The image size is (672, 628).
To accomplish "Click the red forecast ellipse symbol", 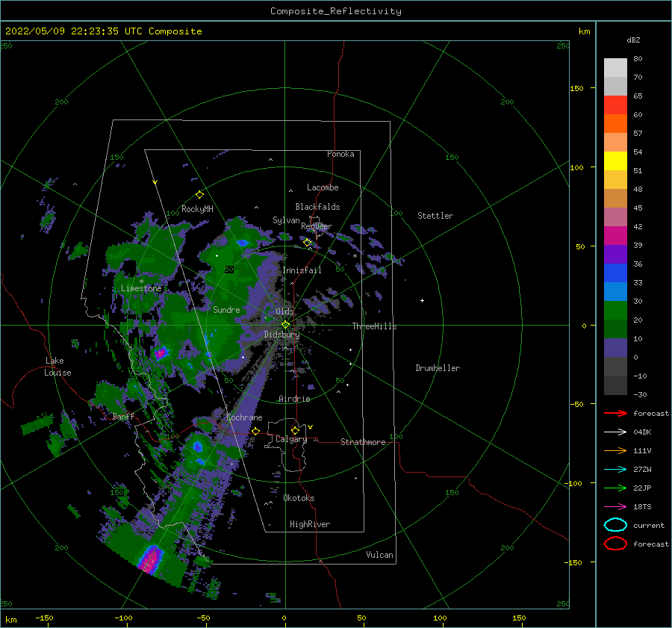I will tap(615, 544).
